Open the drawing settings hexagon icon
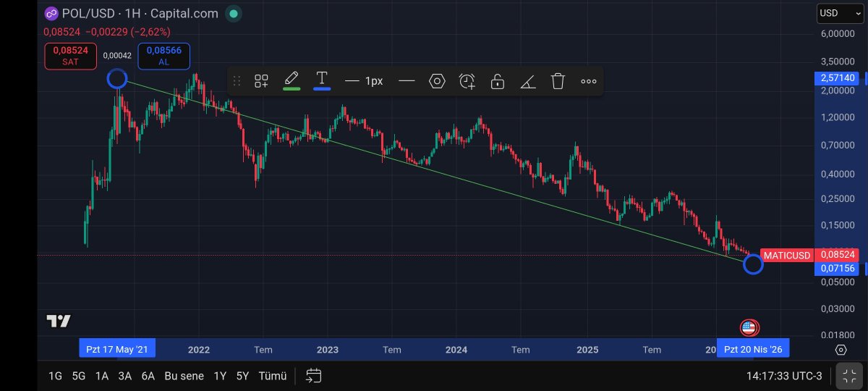 coord(437,81)
